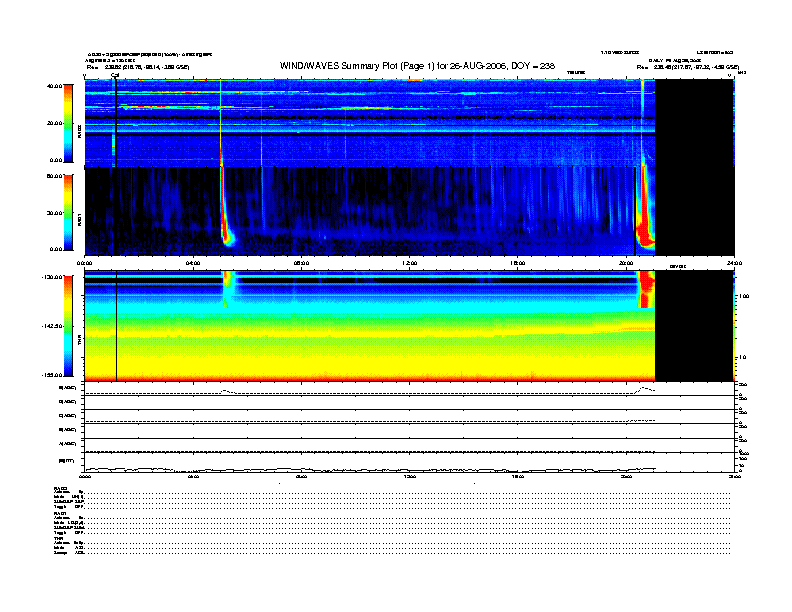Screen dimensions: 792x612
Task: Click the 04:00 time label under RAD1 panel
Action: [x=193, y=263]
